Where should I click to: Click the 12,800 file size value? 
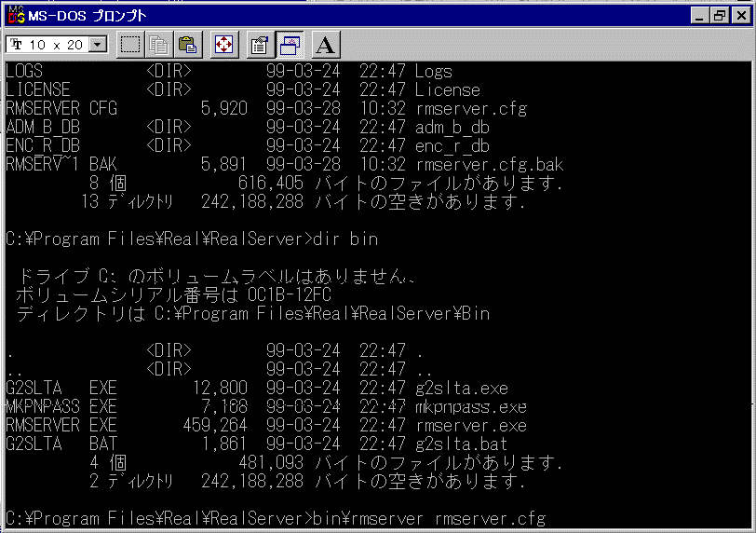220,389
